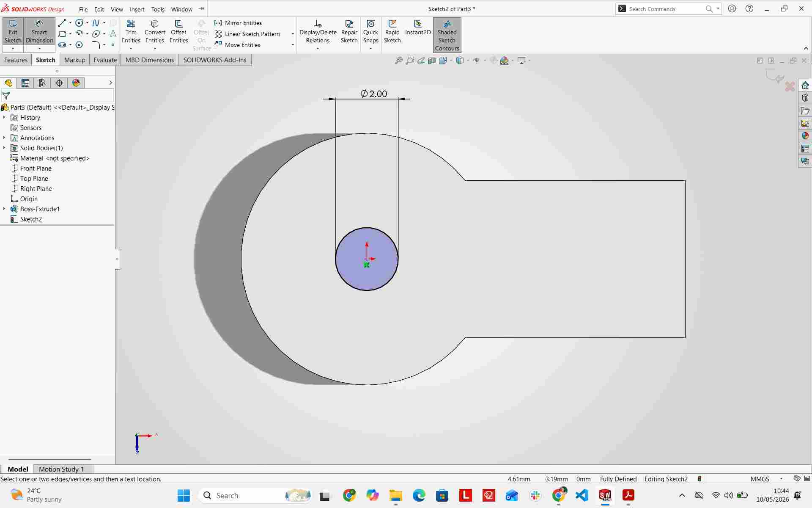The height and width of the screenshot is (508, 812).
Task: Switch to the Evaluate tab
Action: tap(105, 60)
